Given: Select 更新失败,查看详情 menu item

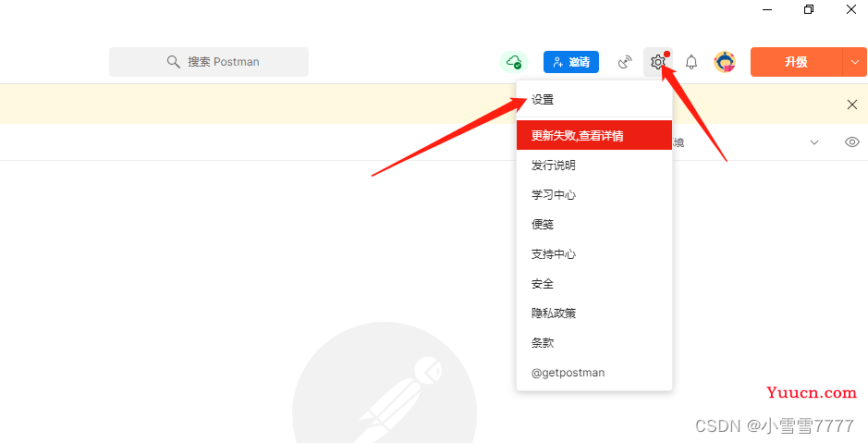Looking at the screenshot, I should point(594,136).
